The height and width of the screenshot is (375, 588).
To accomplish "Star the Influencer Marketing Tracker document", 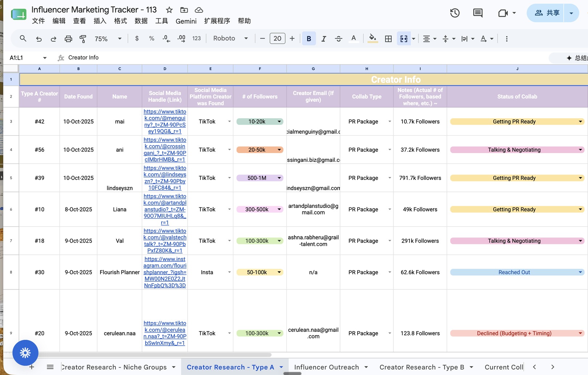I will pyautogui.click(x=169, y=10).
